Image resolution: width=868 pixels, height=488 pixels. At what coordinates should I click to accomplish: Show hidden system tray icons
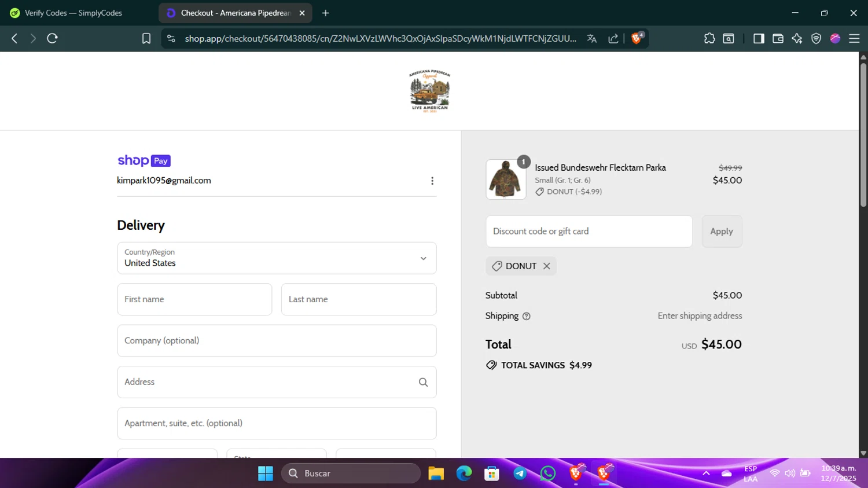point(706,473)
